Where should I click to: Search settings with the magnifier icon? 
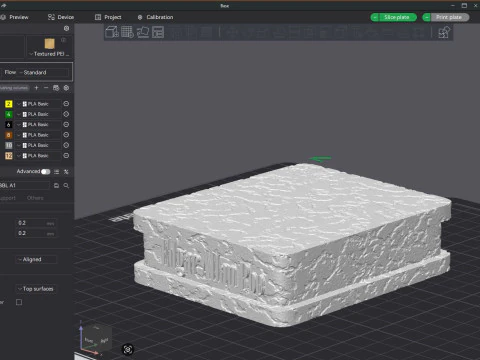66,185
